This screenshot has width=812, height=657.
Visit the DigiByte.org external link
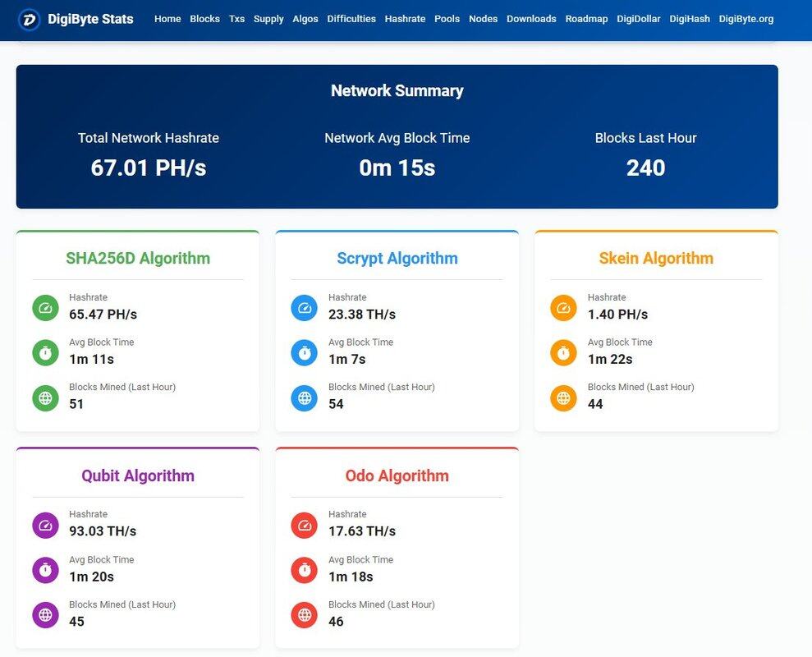[745, 19]
